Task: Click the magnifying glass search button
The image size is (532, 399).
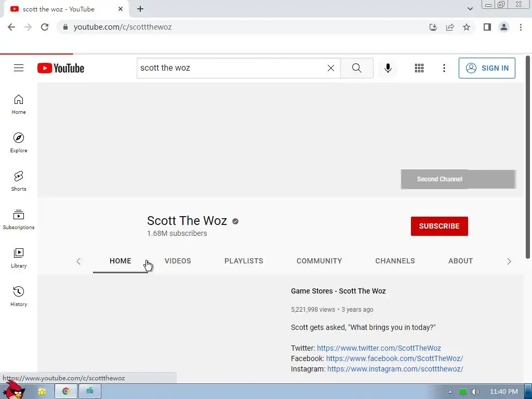Action: point(356,68)
